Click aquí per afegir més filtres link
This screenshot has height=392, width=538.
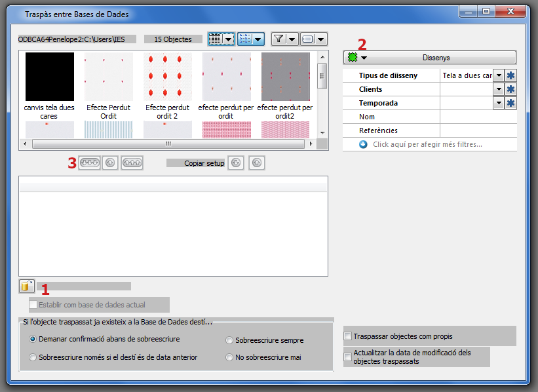point(427,144)
